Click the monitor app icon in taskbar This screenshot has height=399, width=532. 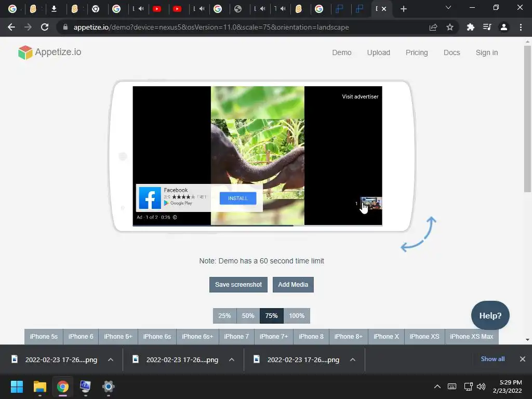pyautogui.click(x=85, y=387)
